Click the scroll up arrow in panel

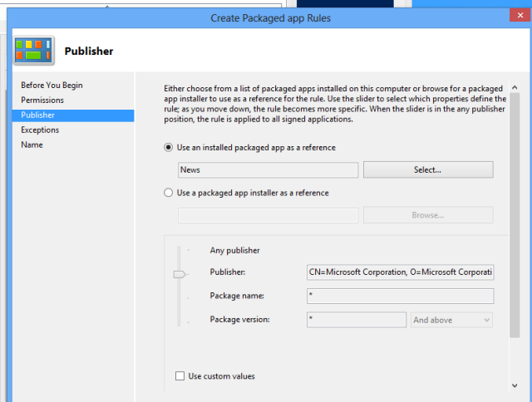coord(515,87)
